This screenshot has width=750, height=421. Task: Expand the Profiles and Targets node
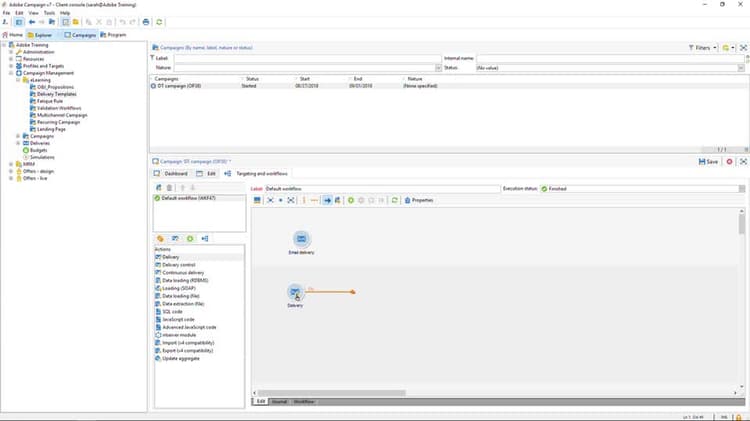point(11,66)
